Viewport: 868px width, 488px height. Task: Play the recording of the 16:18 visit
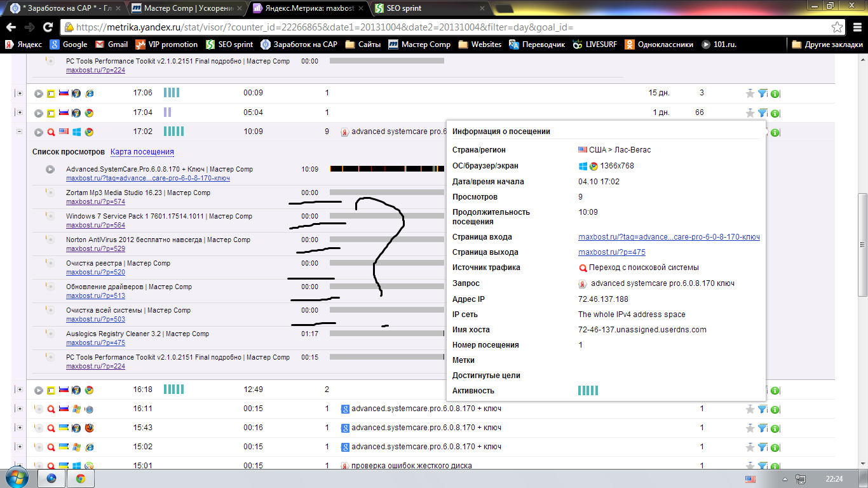[x=39, y=390]
